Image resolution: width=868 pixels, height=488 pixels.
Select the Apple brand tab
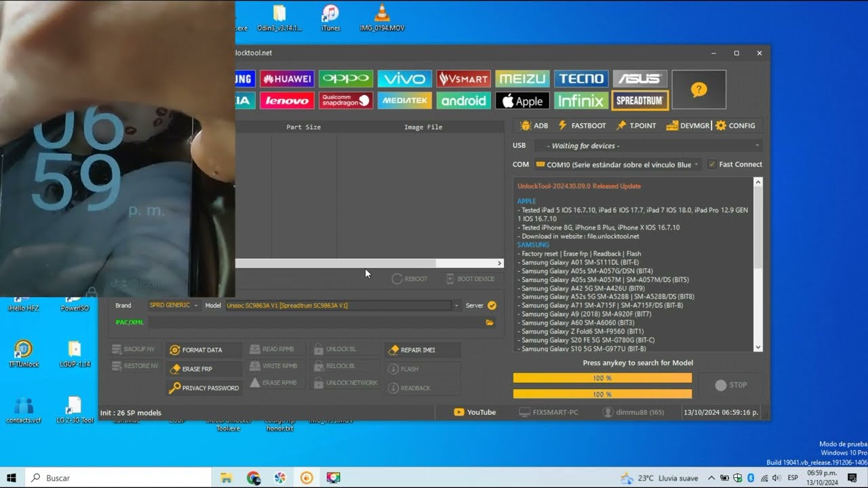point(522,101)
